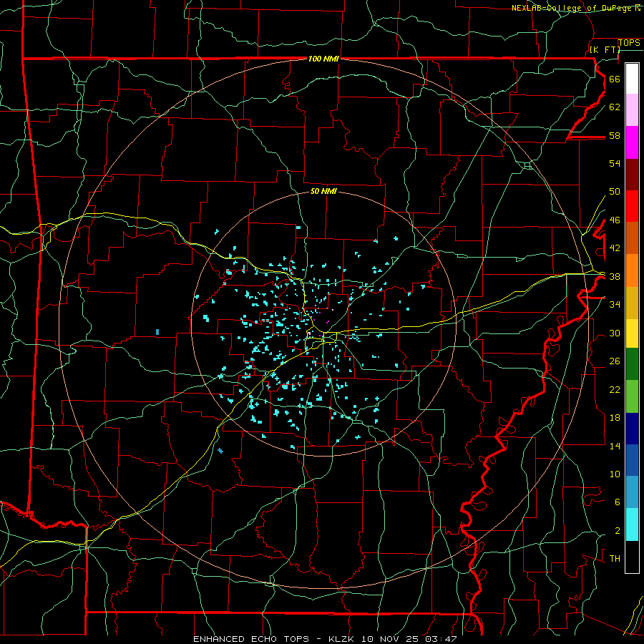Screen dimensions: 644x644
Task: Click the '03:47' timestamp
Action: [441, 639]
